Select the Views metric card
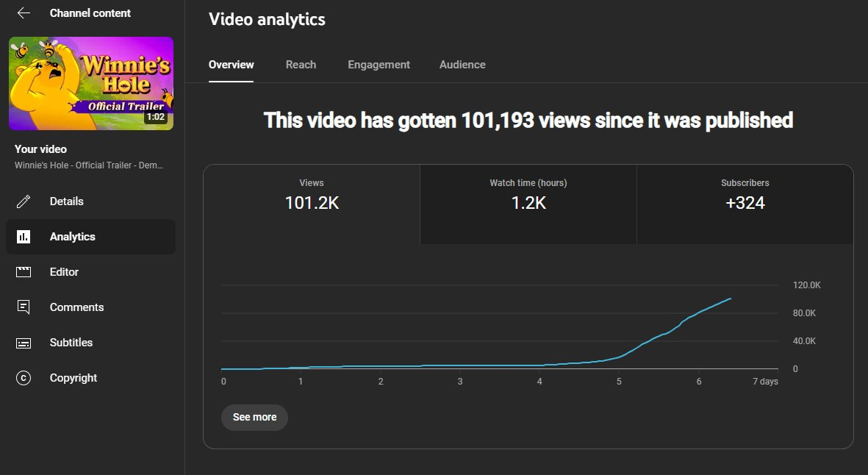Screen dimensions: 868x475 pyautogui.click(x=312, y=204)
